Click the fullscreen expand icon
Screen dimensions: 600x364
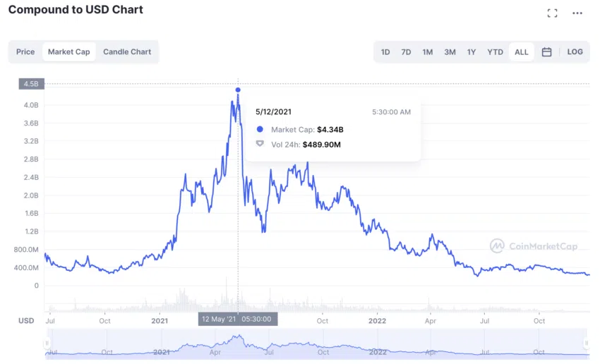[x=552, y=13]
